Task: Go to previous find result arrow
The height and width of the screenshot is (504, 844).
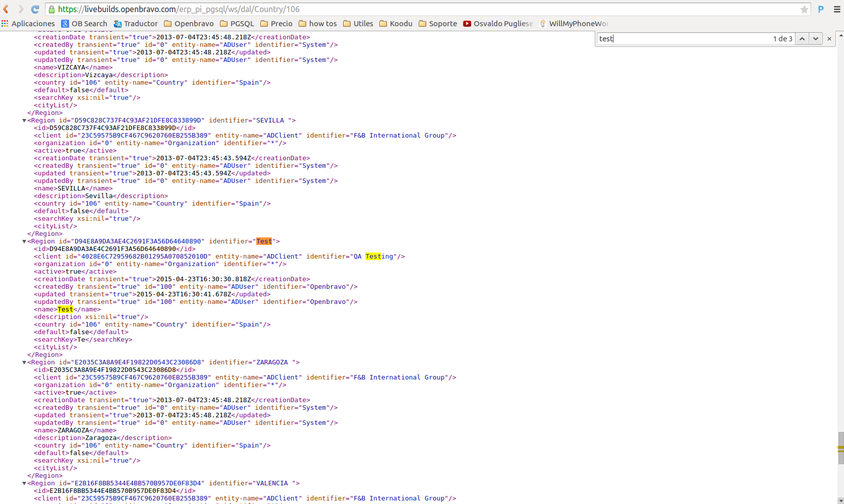Action: coord(802,39)
